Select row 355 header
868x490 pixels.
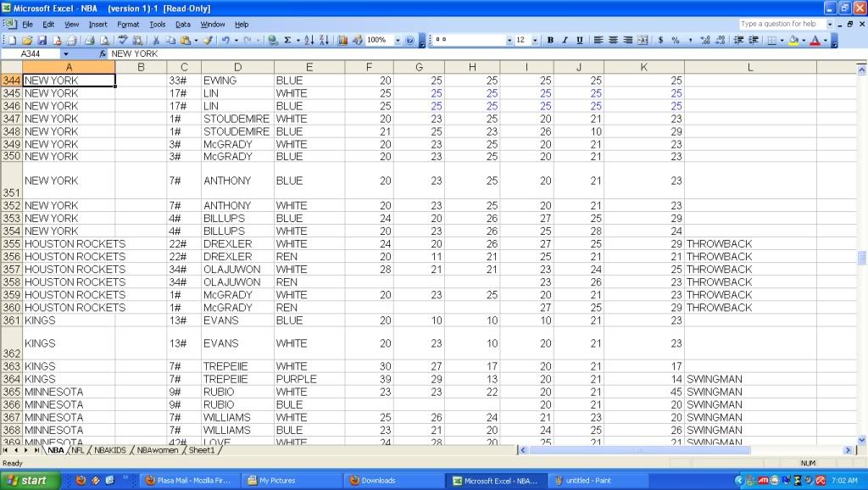(11, 243)
